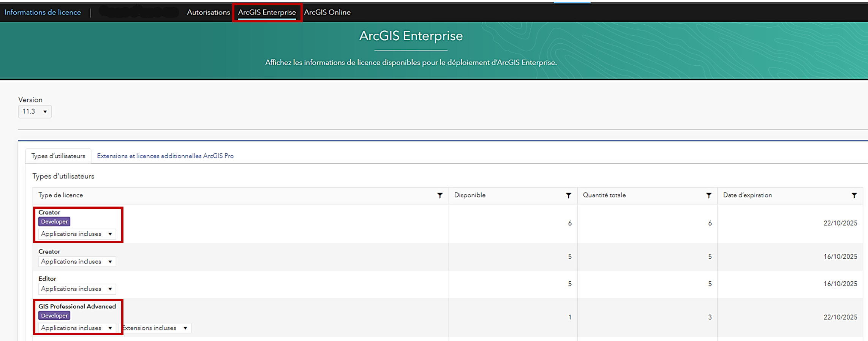Viewport: 868px width, 341px height.
Task: Open the Quantité totale column filter
Action: 708,195
